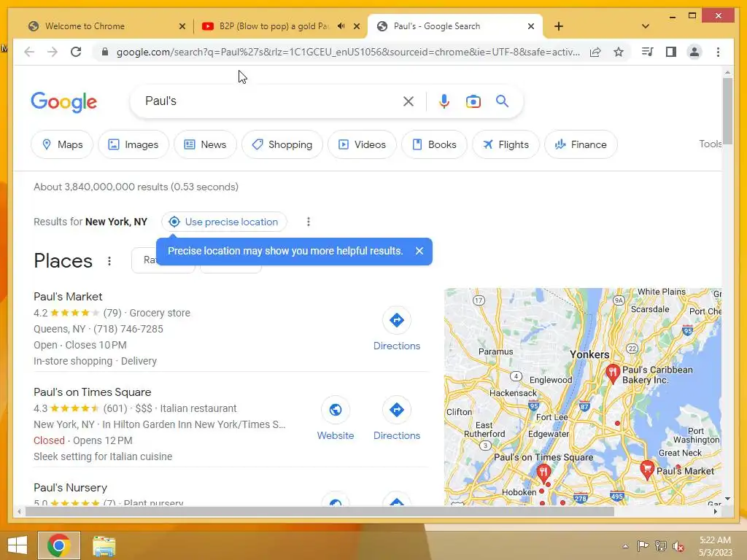Image resolution: width=747 pixels, height=560 pixels.
Task: Open a new tab
Action: [559, 26]
